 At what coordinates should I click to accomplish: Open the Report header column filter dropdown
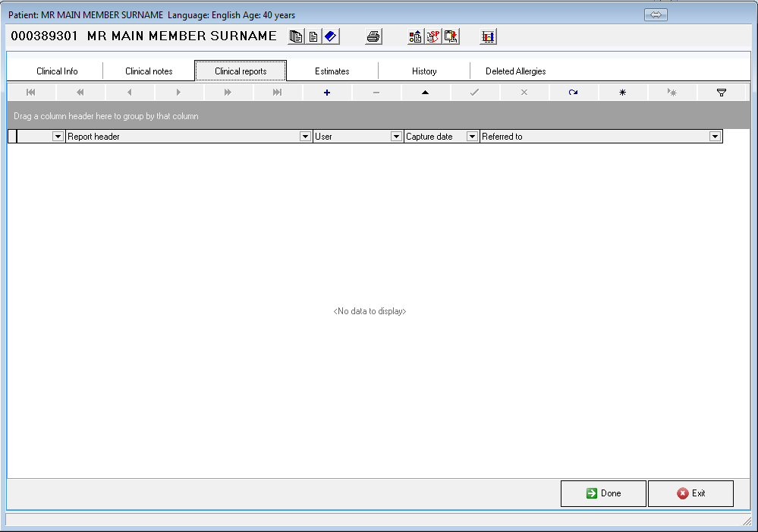(x=306, y=137)
